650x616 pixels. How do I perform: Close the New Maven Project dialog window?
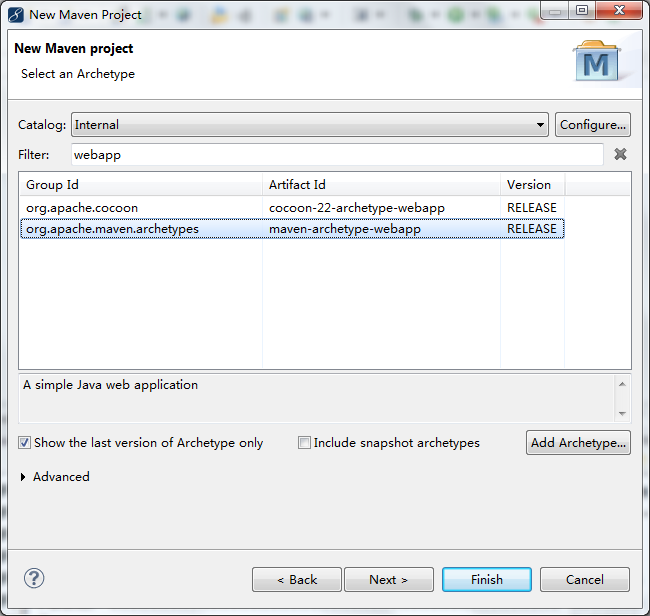point(619,10)
